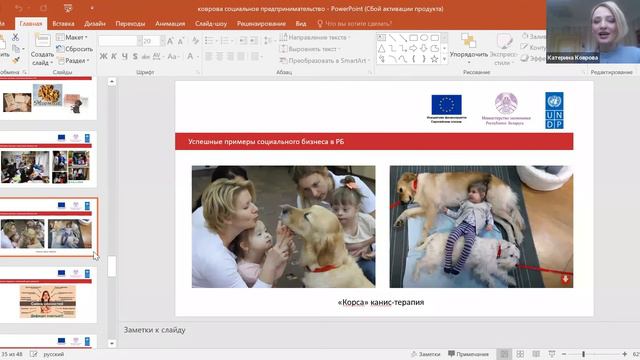640x360 pixels.
Task: Select the down arrow shape
Action: click(424, 49)
